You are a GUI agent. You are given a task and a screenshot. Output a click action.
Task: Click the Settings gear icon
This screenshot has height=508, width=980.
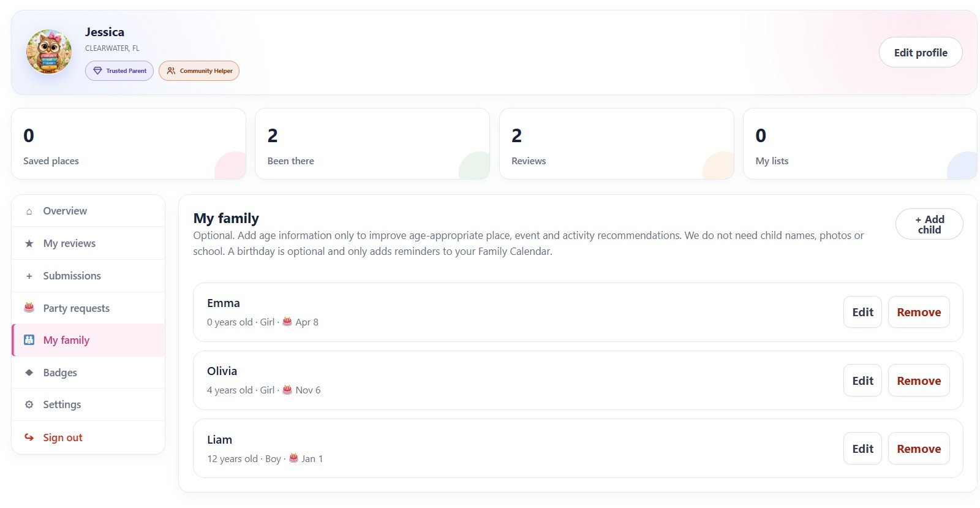tap(29, 404)
